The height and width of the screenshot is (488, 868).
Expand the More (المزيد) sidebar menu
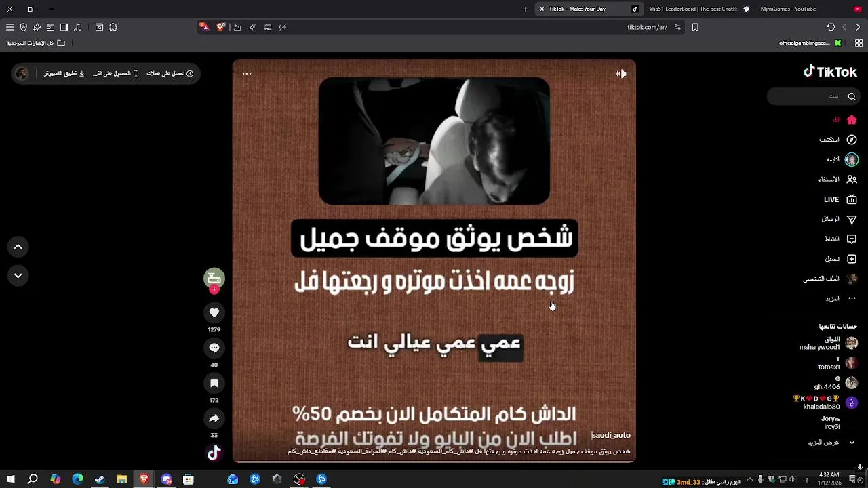pyautogui.click(x=841, y=298)
